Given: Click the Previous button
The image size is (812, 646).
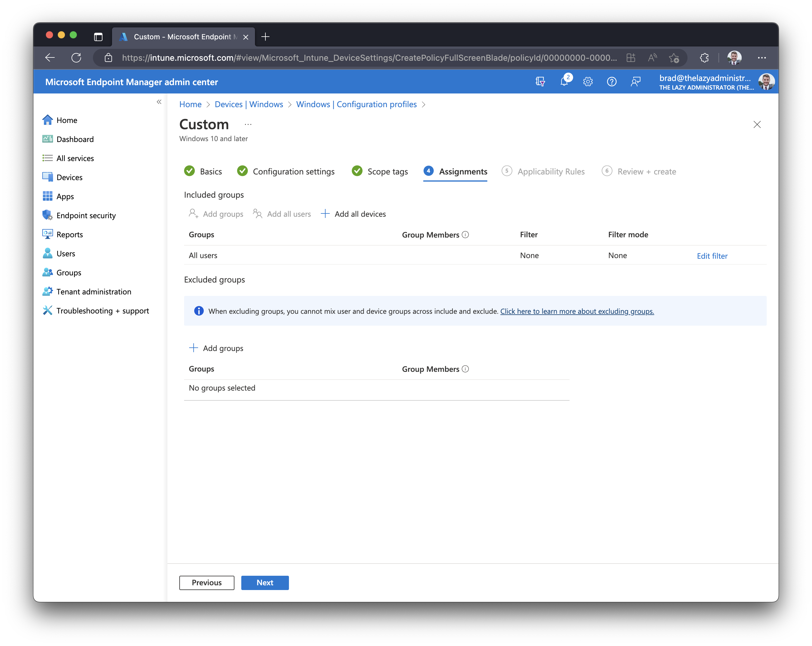Looking at the screenshot, I should pos(207,583).
